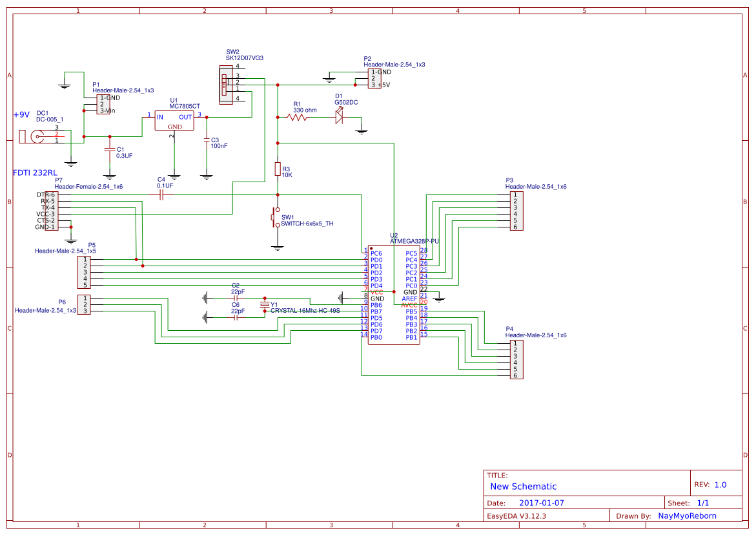Click the NayMyoReborn drawn-by name
Image resolution: width=756 pixels, height=535 pixels.
point(687,516)
